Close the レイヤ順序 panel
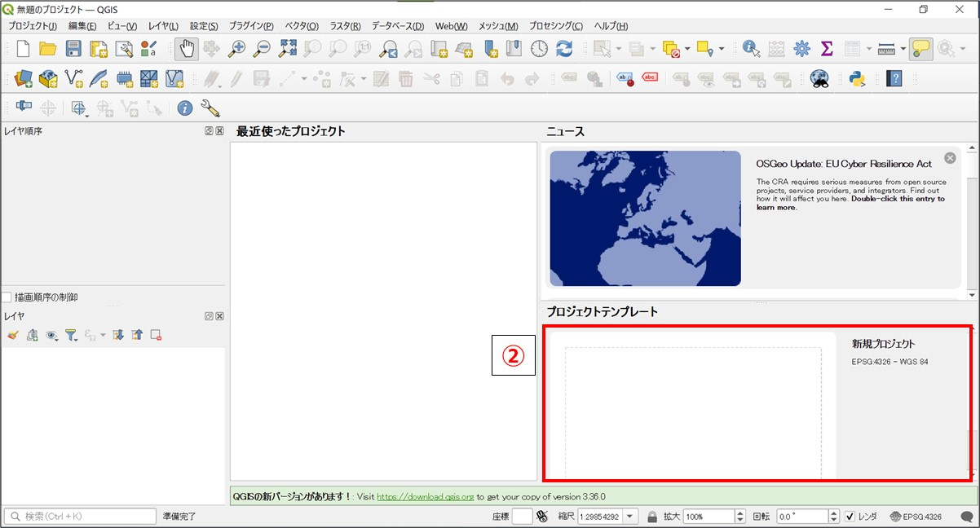This screenshot has height=528, width=980. point(220,130)
